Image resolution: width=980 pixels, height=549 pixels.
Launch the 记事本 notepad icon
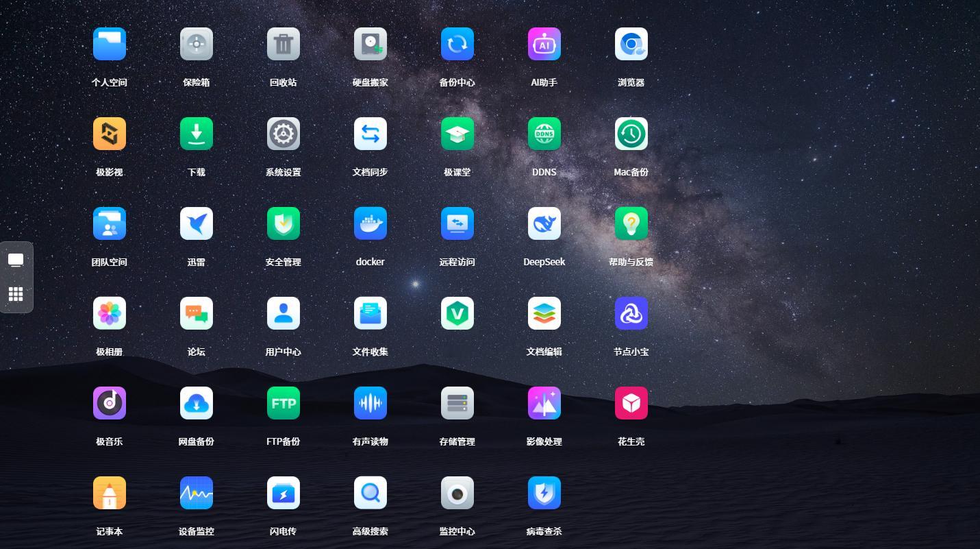click(110, 493)
